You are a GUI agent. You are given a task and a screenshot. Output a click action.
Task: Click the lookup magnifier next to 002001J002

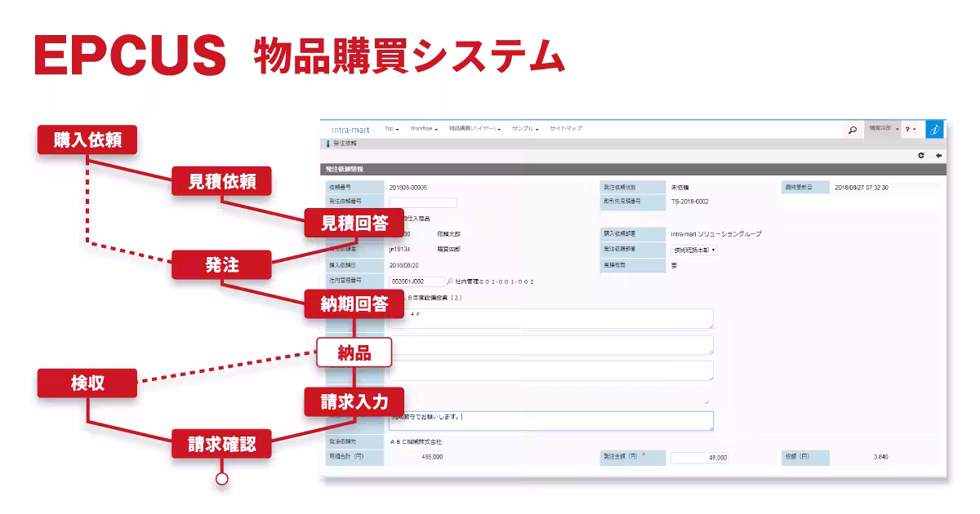(449, 281)
